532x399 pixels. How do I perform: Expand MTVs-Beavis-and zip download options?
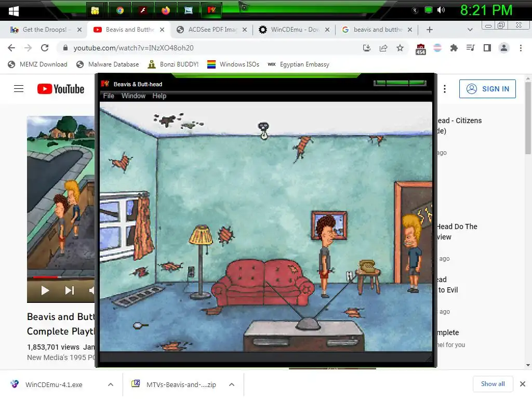[231, 384]
